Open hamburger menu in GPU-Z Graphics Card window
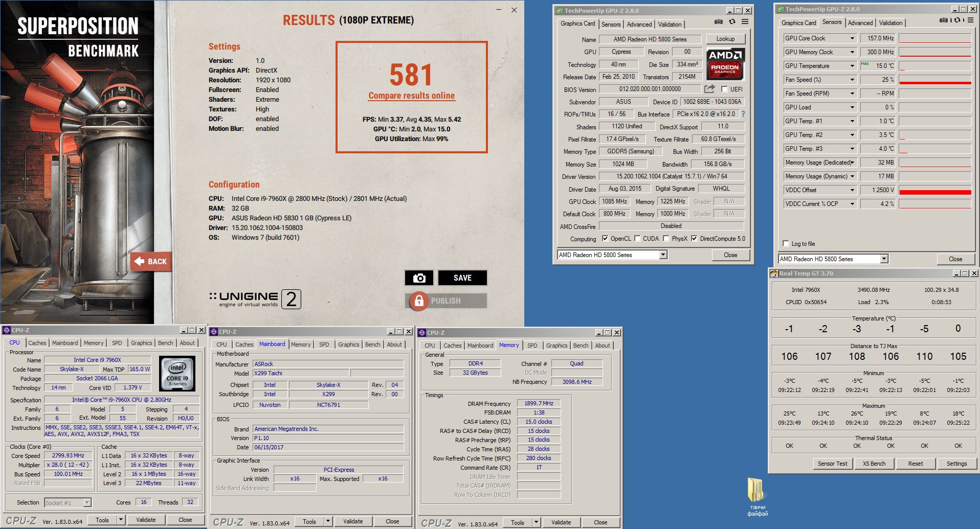The height and width of the screenshot is (529, 980). (x=745, y=21)
